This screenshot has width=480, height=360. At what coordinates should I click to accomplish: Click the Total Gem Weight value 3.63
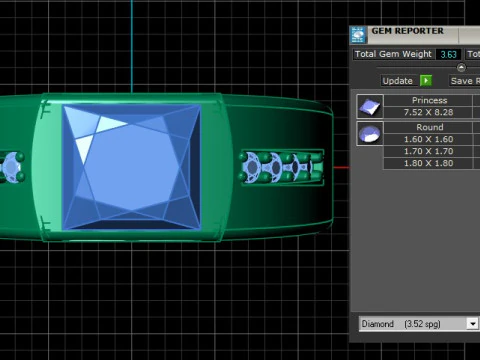(448, 54)
